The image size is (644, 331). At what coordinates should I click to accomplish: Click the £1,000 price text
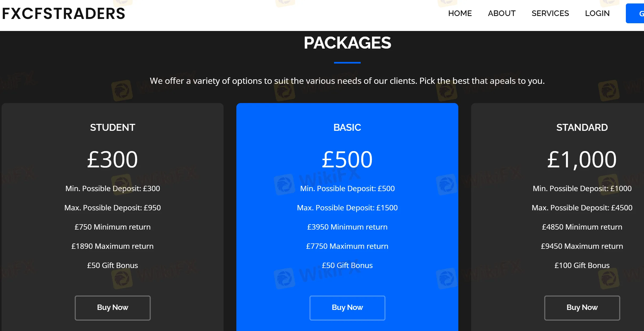pyautogui.click(x=582, y=159)
